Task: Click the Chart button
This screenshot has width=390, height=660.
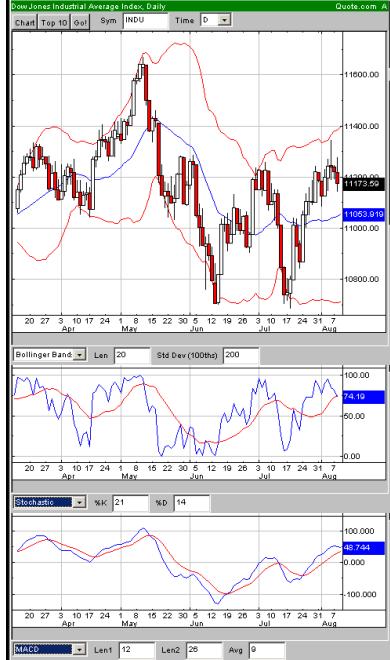Action: coord(25,22)
